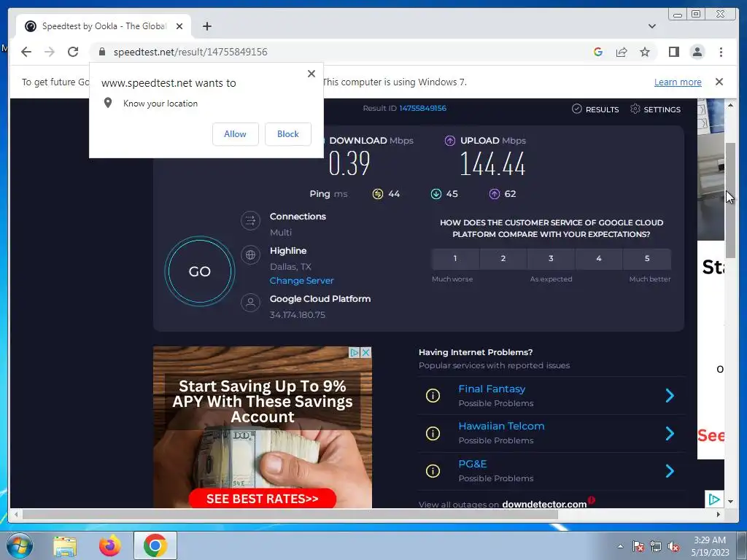Expand Hawaiian Telcom row chevron
The height and width of the screenshot is (560, 747).
coord(670,433)
